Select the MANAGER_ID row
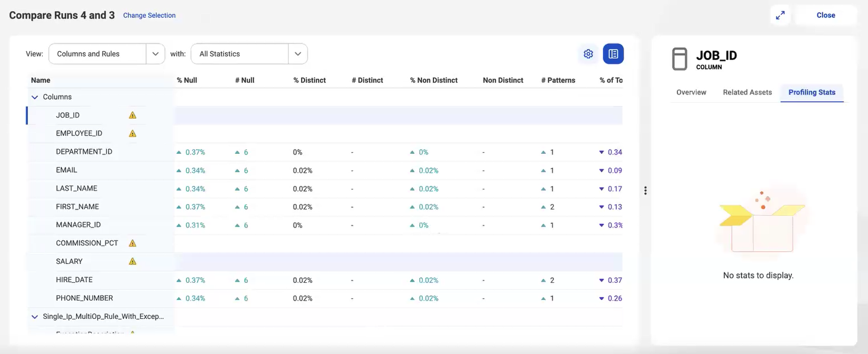This screenshot has width=868, height=354. point(325,225)
